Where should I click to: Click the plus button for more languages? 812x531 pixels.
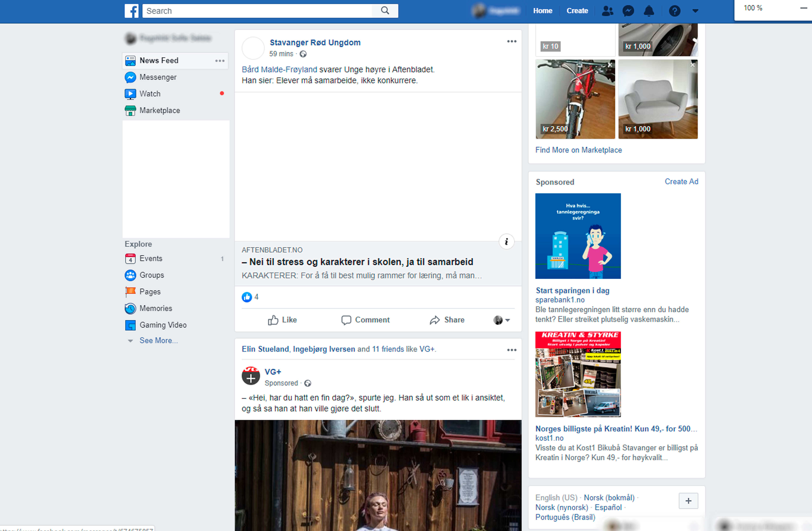[x=688, y=501]
